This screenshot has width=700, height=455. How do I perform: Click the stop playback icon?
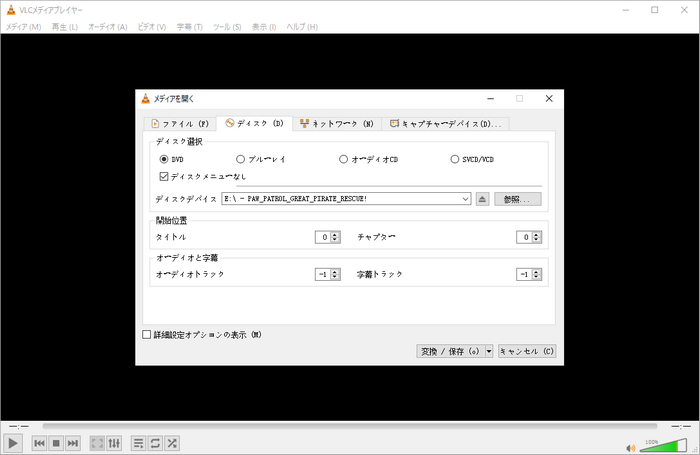point(56,443)
